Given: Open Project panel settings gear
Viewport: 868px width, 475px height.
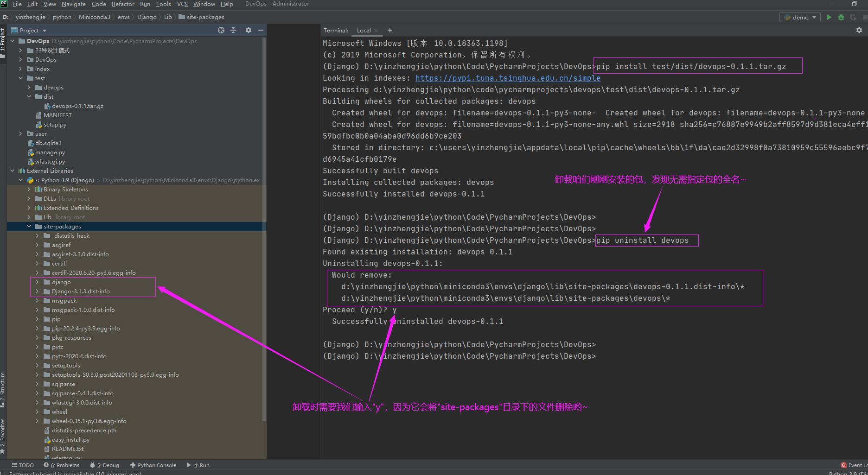Looking at the screenshot, I should (x=249, y=30).
